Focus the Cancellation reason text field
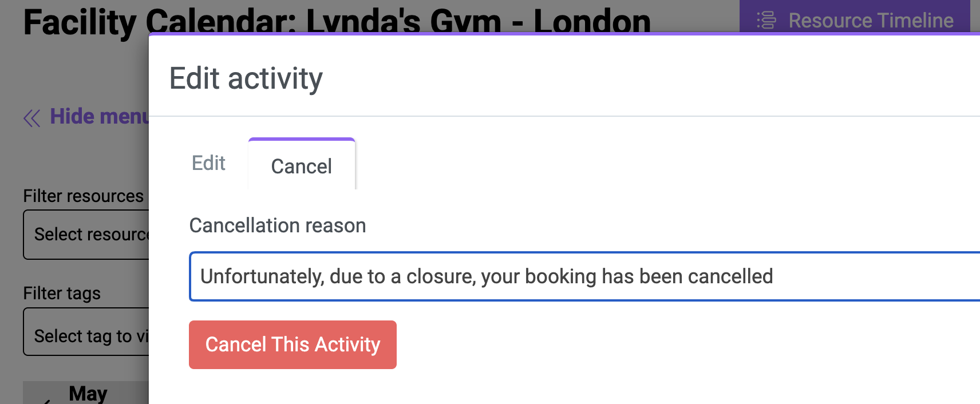The width and height of the screenshot is (980, 404). (x=584, y=276)
